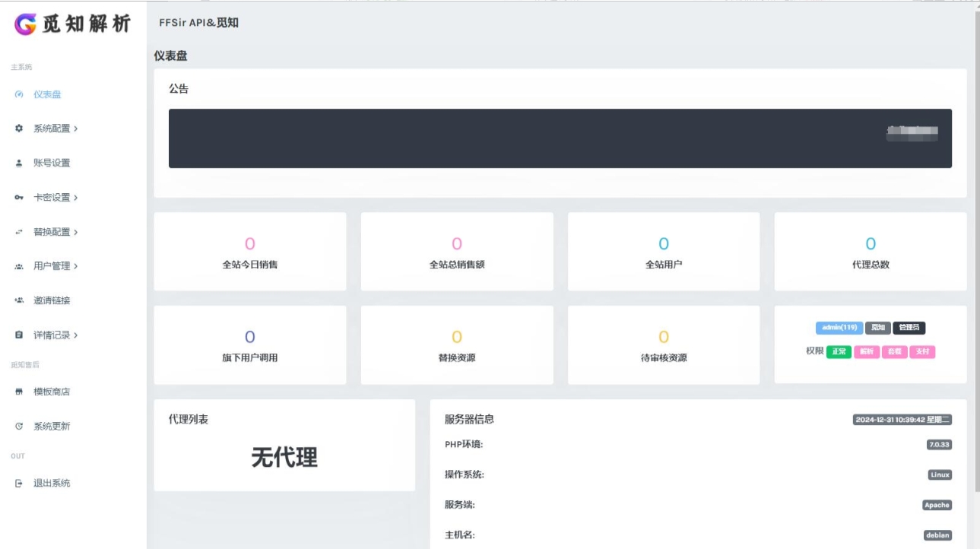Click the FFSir API&觅知 header title

(198, 23)
